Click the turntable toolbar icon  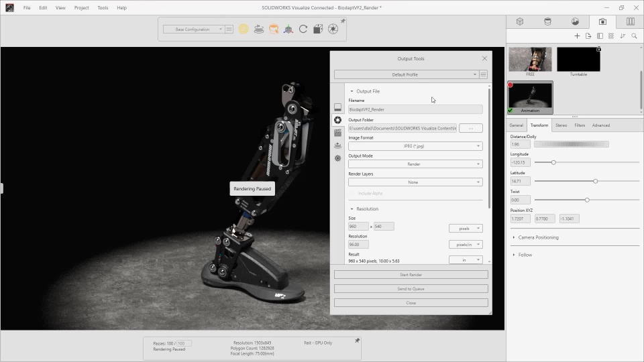click(x=259, y=29)
